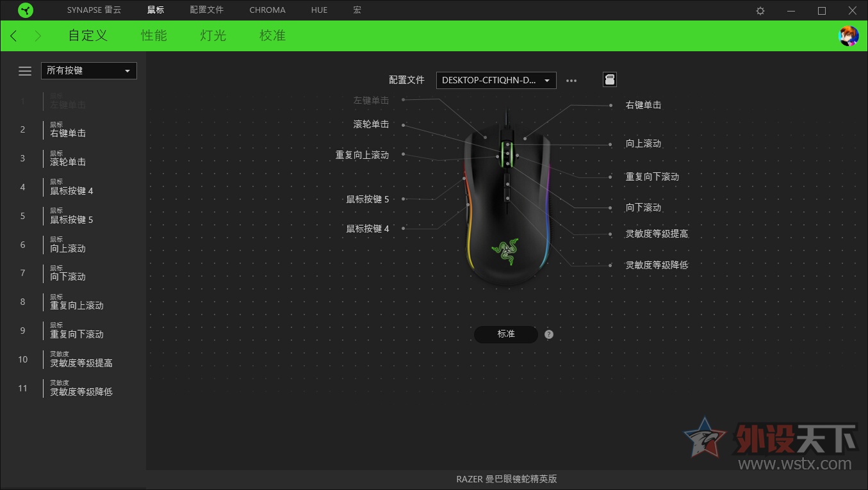The width and height of the screenshot is (868, 490).
Task: Select the 性能 tab with slider settings
Action: coord(154,36)
